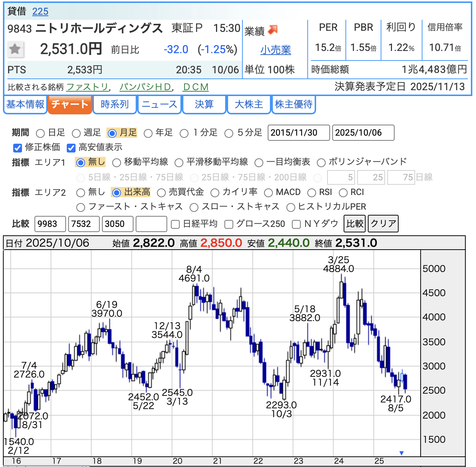Viewport: 476px width, 467px height.
Task: Select the 週足 weekly period radio button
Action: (76, 133)
